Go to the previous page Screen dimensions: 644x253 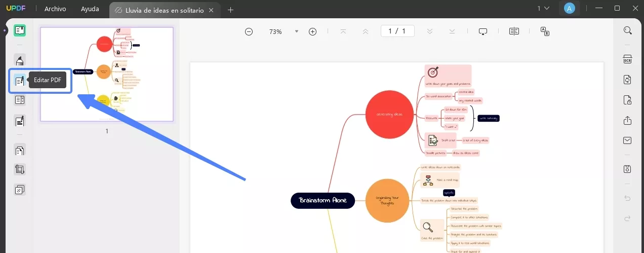coord(366,31)
